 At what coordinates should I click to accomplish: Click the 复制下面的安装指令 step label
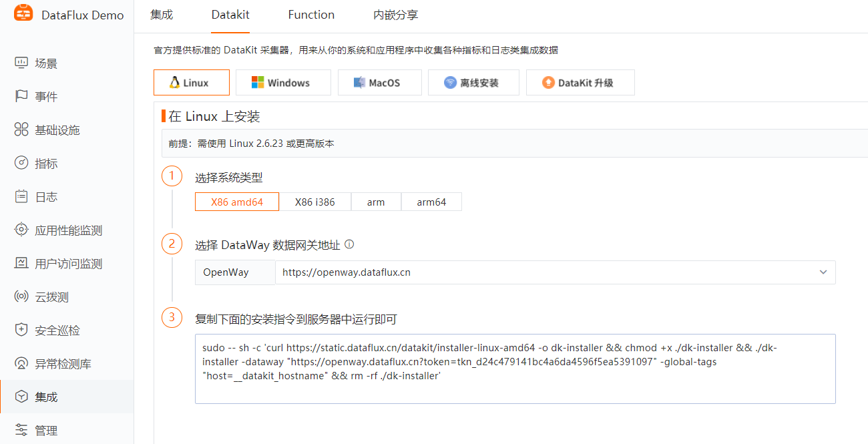pos(296,319)
